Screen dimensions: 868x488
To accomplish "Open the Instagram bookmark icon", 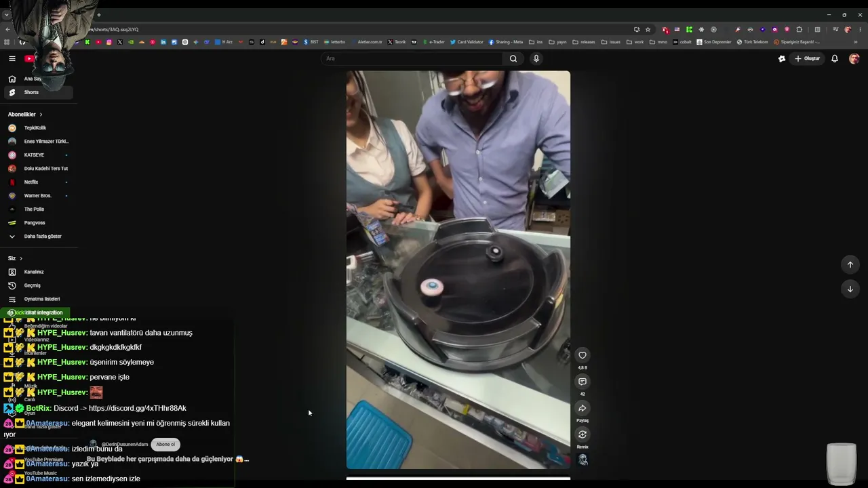I will (x=108, y=42).
